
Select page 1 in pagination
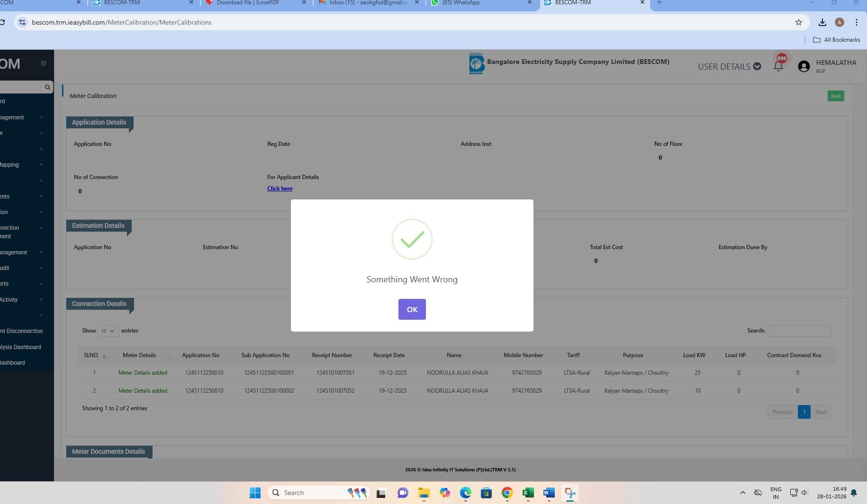pyautogui.click(x=804, y=412)
